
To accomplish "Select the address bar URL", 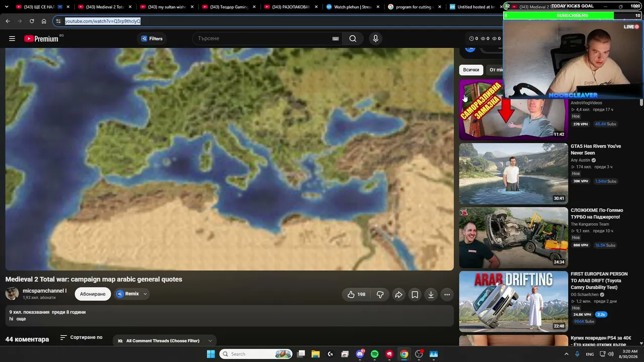I will [103, 21].
